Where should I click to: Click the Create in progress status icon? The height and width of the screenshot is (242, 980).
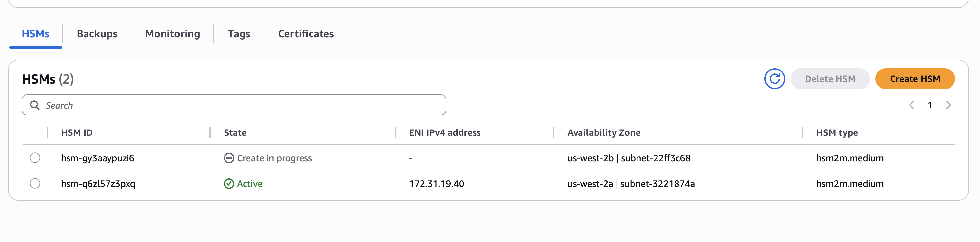click(229, 158)
